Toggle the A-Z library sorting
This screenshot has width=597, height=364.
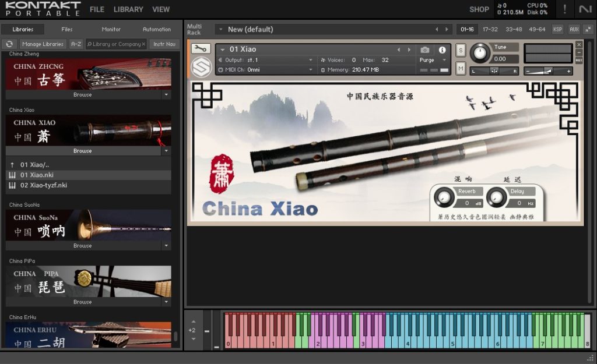[76, 44]
